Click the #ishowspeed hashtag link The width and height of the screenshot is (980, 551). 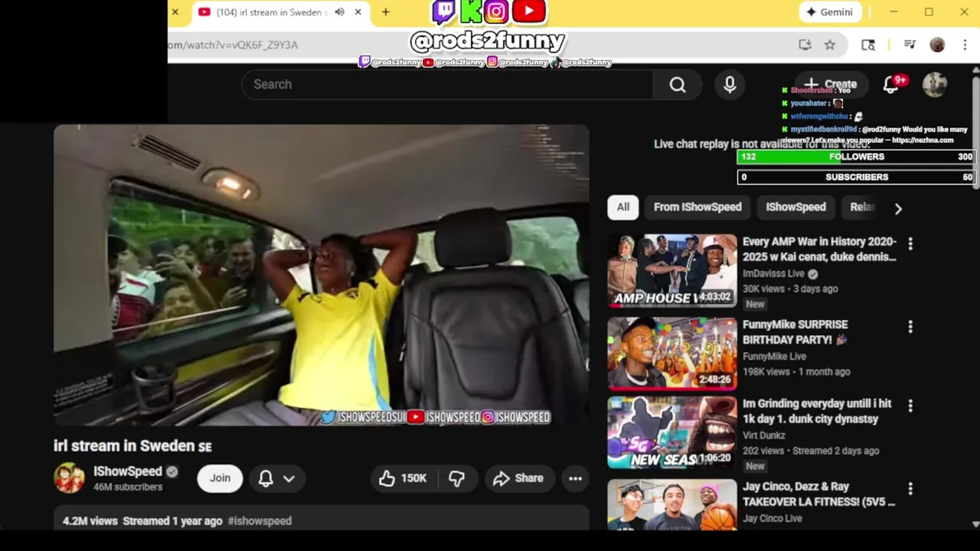pos(260,520)
